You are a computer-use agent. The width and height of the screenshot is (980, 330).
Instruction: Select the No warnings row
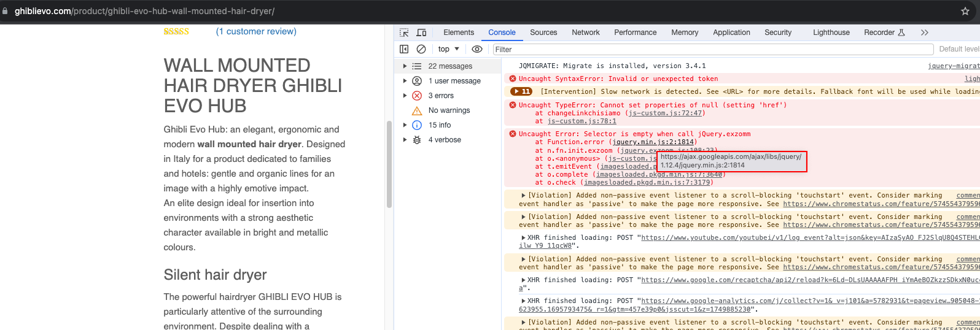448,110
